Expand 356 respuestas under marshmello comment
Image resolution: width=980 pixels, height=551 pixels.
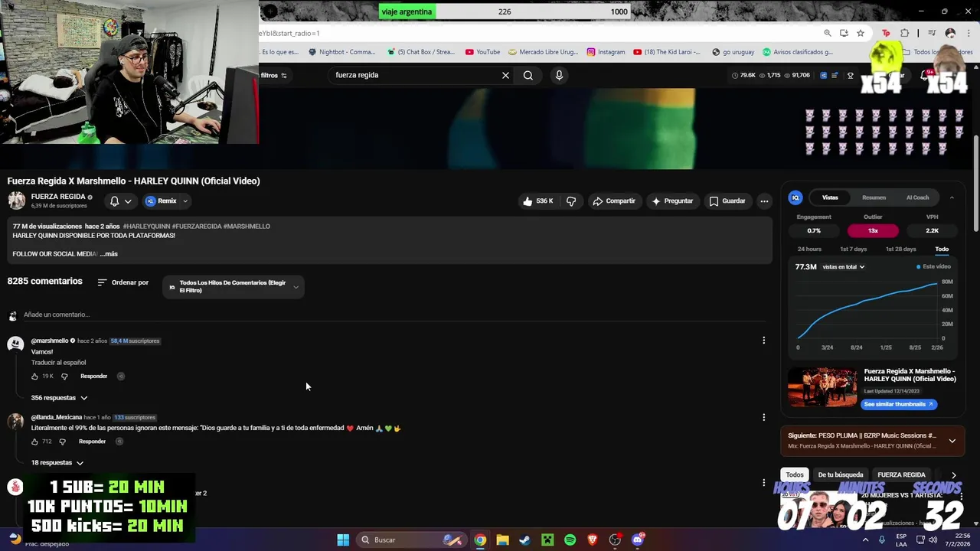click(59, 398)
